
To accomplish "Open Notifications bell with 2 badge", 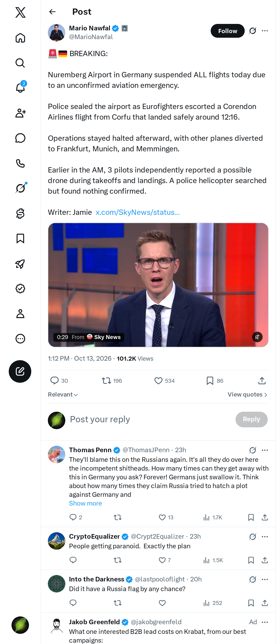I will 20,87.
